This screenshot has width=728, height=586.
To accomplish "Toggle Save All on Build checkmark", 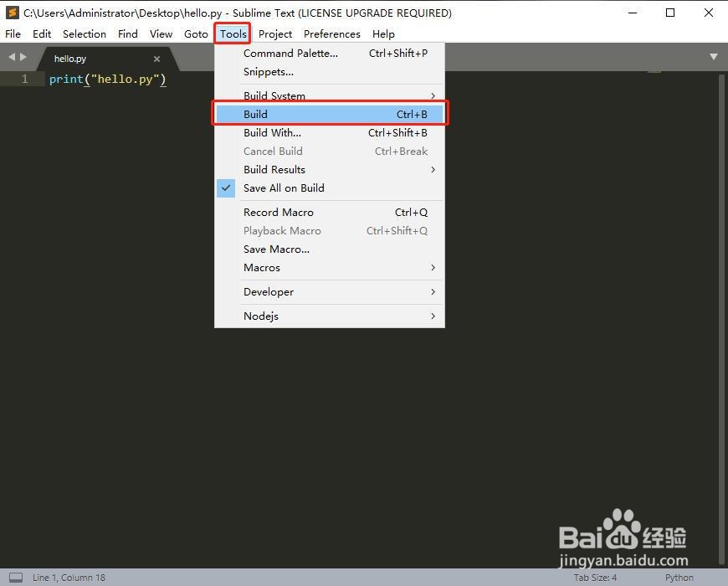I will coord(226,188).
